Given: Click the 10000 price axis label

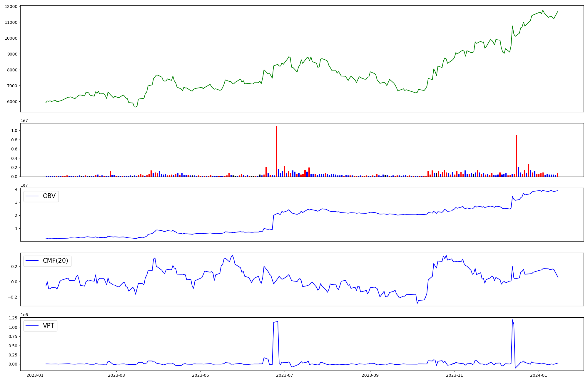Looking at the screenshot, I should pyautogui.click(x=11, y=38).
